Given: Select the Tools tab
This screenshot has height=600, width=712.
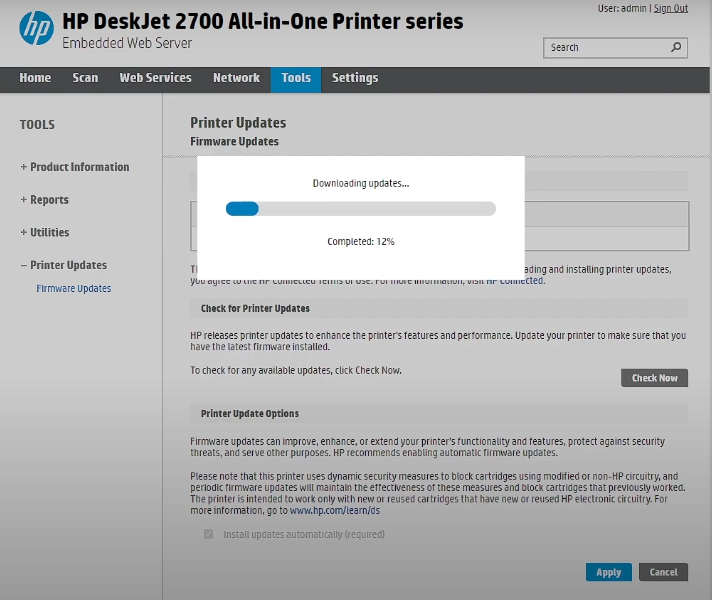Looking at the screenshot, I should point(296,79).
